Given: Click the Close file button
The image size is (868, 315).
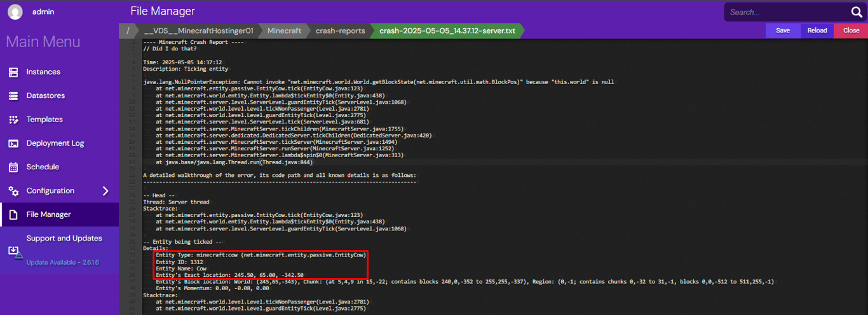Looking at the screenshot, I should point(851,31).
